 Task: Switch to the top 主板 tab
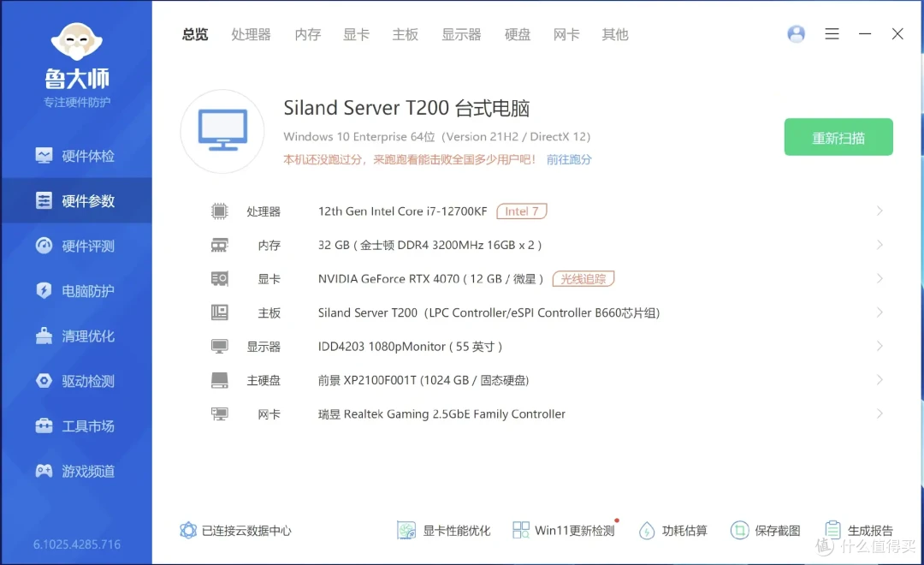(406, 34)
